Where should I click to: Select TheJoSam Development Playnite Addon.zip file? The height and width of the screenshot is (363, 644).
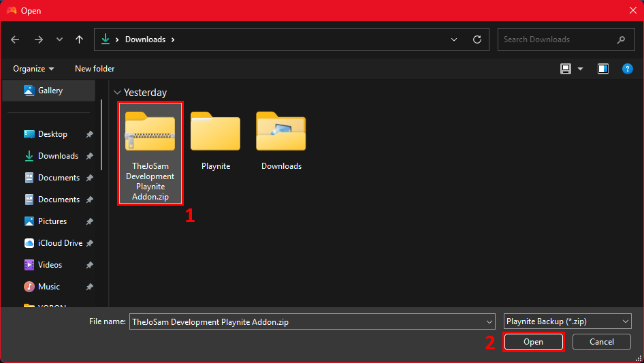pyautogui.click(x=150, y=153)
